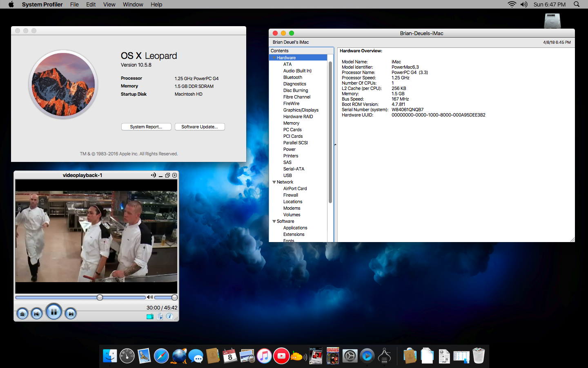Select Graphics/Displays in the Contents list
This screenshot has width=588, height=368.
coord(301,110)
